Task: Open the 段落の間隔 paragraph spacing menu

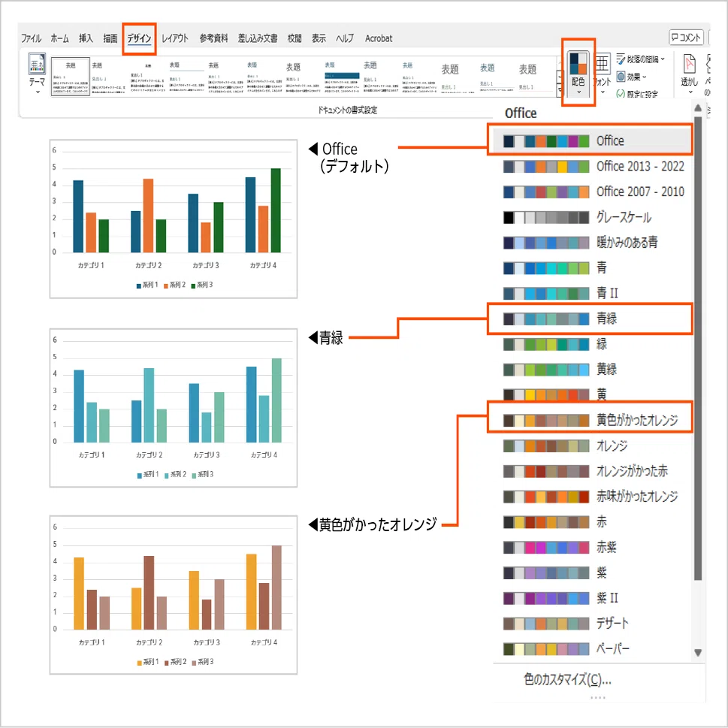Action: [x=641, y=59]
